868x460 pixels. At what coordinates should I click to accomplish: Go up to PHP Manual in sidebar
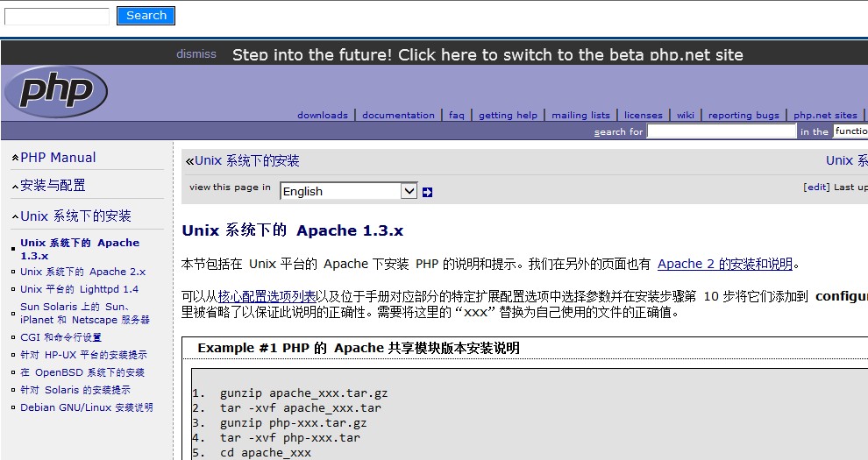[x=58, y=158]
